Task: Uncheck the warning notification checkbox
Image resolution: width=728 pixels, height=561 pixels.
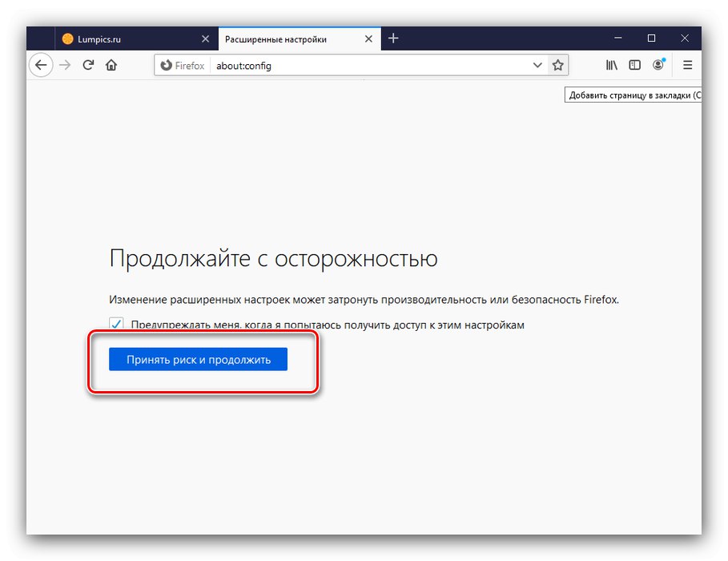Action: coord(117,324)
